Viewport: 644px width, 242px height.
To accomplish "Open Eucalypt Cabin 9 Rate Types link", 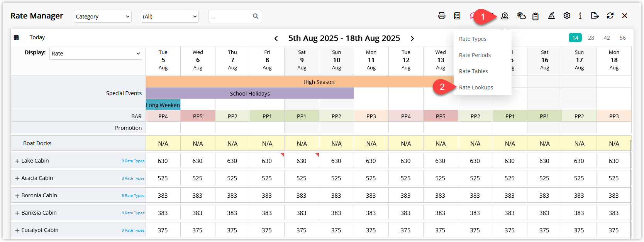I will [133, 230].
